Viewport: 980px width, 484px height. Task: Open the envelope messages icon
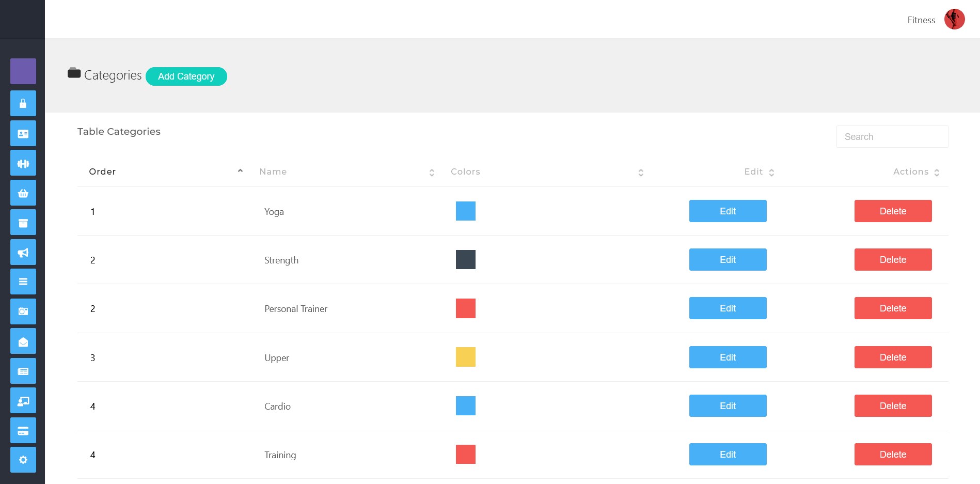pyautogui.click(x=23, y=341)
